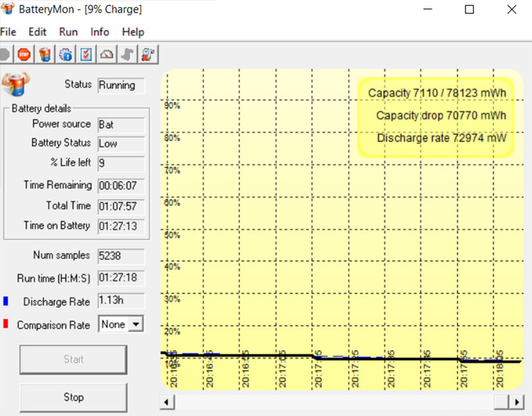The image size is (532, 416).
Task: Click the greyed-out figure icon in toolbar
Action: [127, 54]
